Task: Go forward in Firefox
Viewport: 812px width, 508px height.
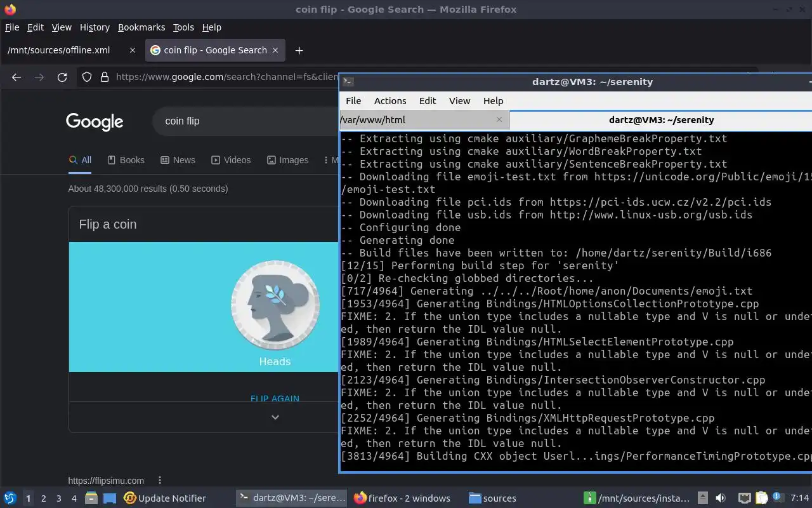Action: 39,77
